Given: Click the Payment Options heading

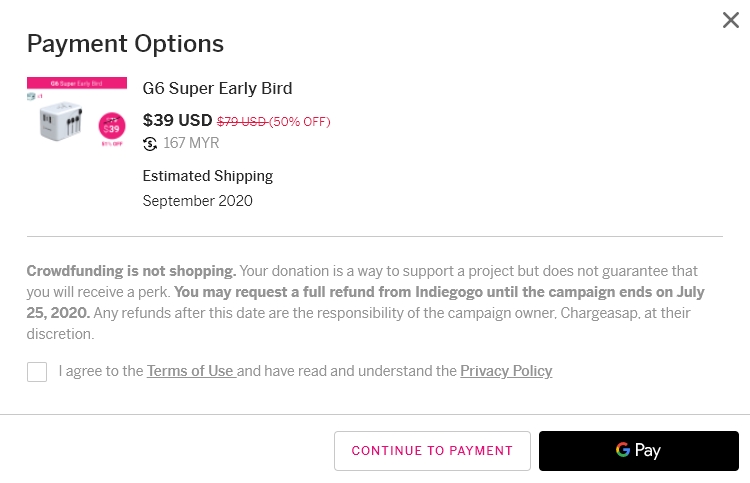Looking at the screenshot, I should tap(125, 44).
